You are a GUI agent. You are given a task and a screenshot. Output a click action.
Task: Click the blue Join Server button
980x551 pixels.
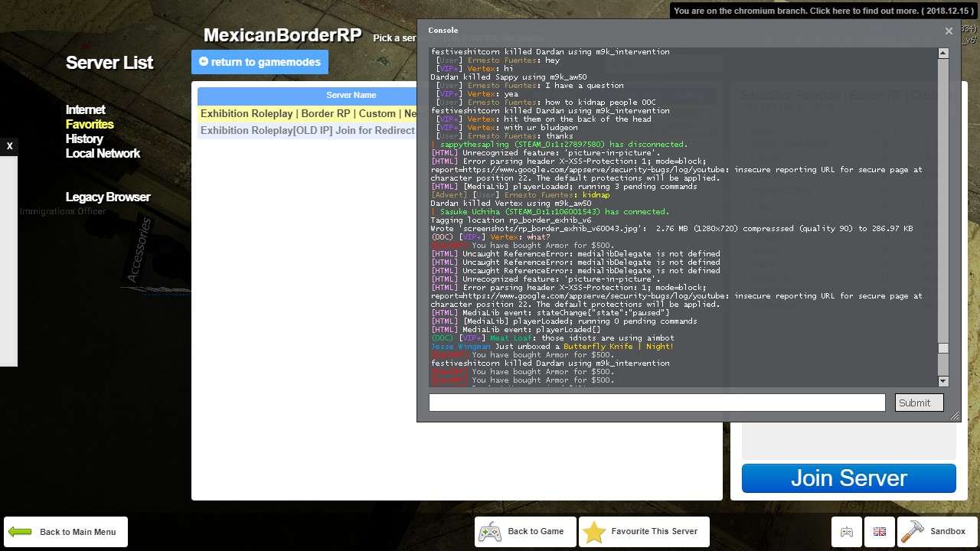coord(848,478)
